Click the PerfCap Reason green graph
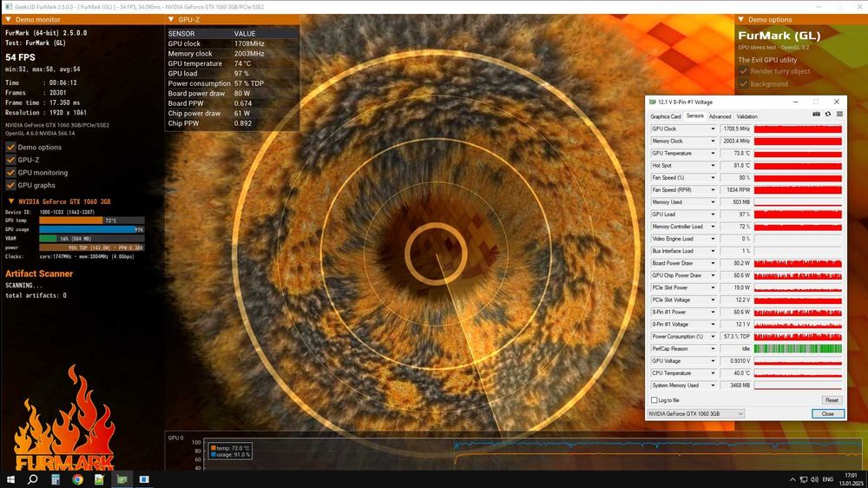Viewport: 868px width, 488px height. click(798, 349)
